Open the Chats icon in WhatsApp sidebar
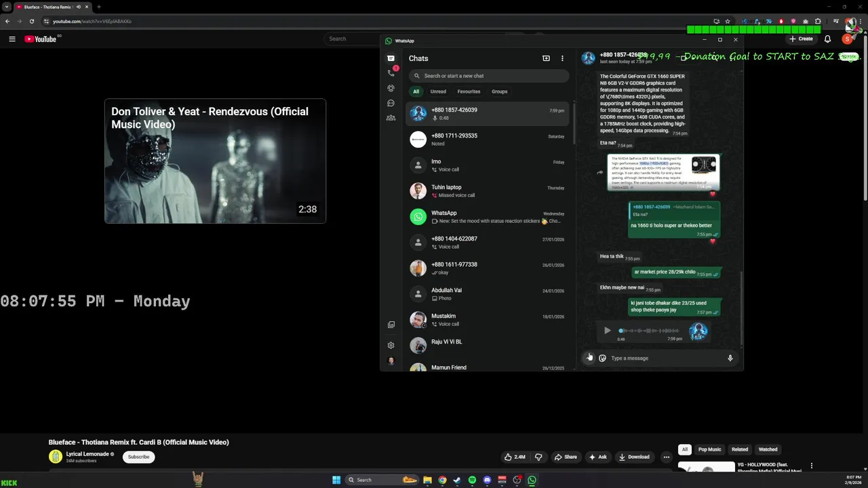The width and height of the screenshot is (868, 488). pos(391,58)
